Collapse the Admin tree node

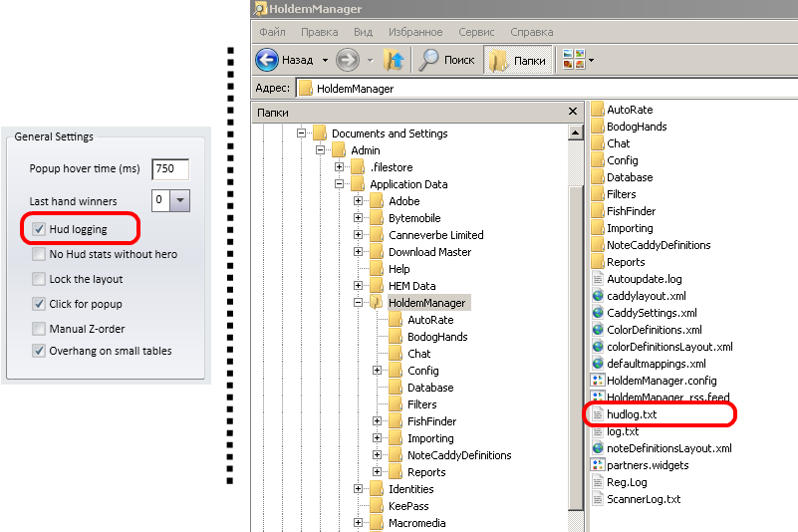[x=320, y=149]
